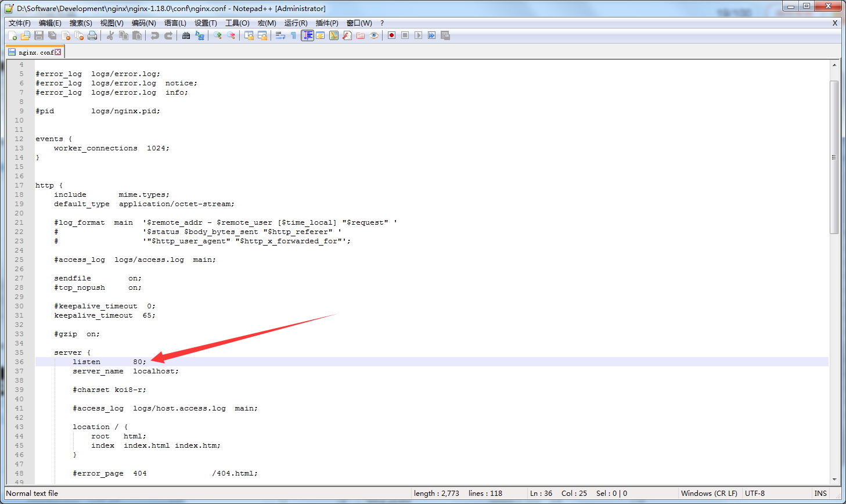Click the X at menu bar right end
The width and height of the screenshot is (846, 504).
coord(835,23)
